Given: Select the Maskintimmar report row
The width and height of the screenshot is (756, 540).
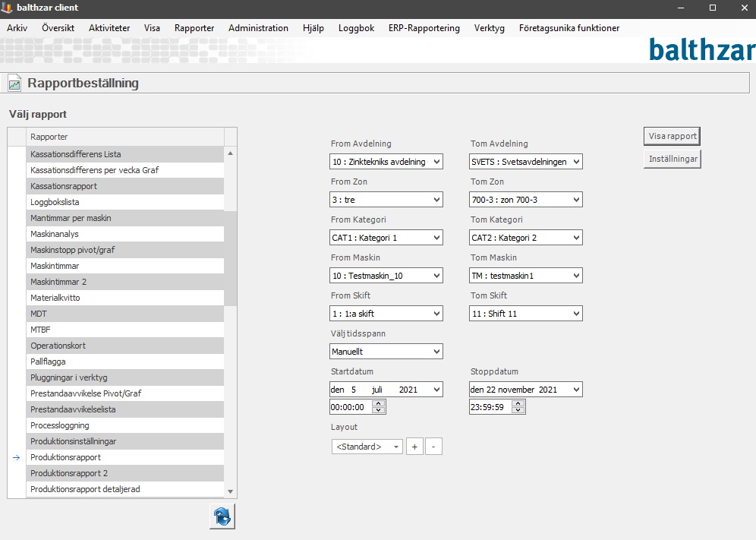Looking at the screenshot, I should (125, 266).
